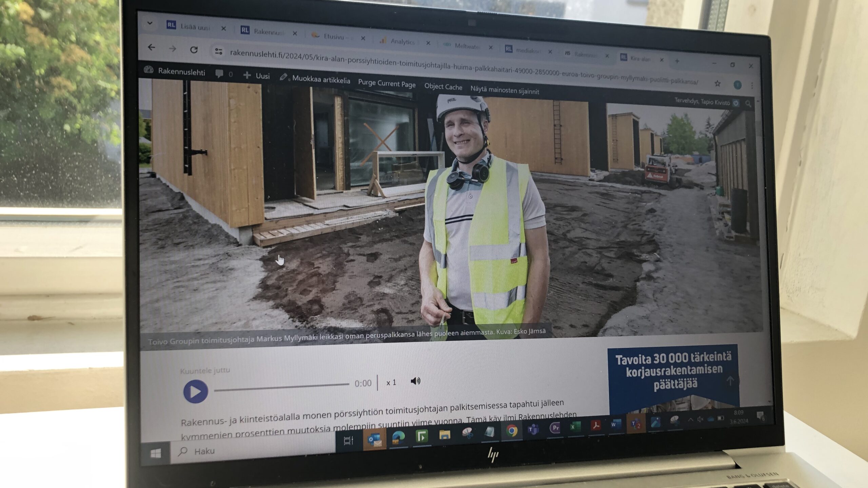The width and height of the screenshot is (868, 488).
Task: Open the tab search chevron
Action: 150,23
